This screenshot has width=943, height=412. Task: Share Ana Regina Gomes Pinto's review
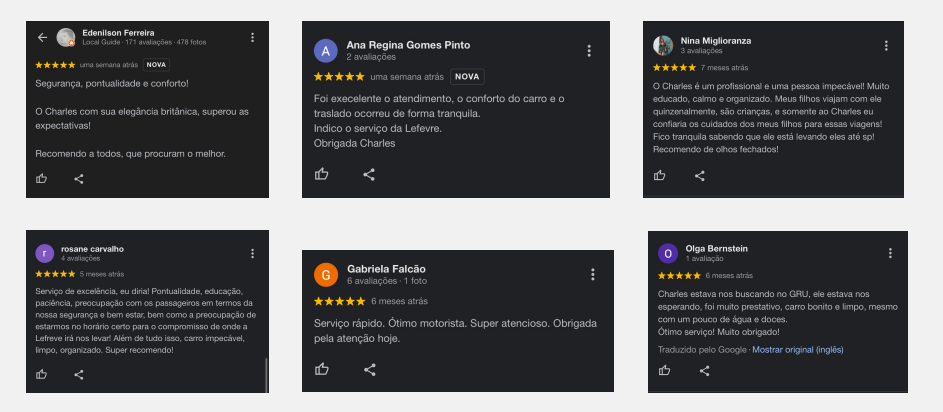(369, 174)
